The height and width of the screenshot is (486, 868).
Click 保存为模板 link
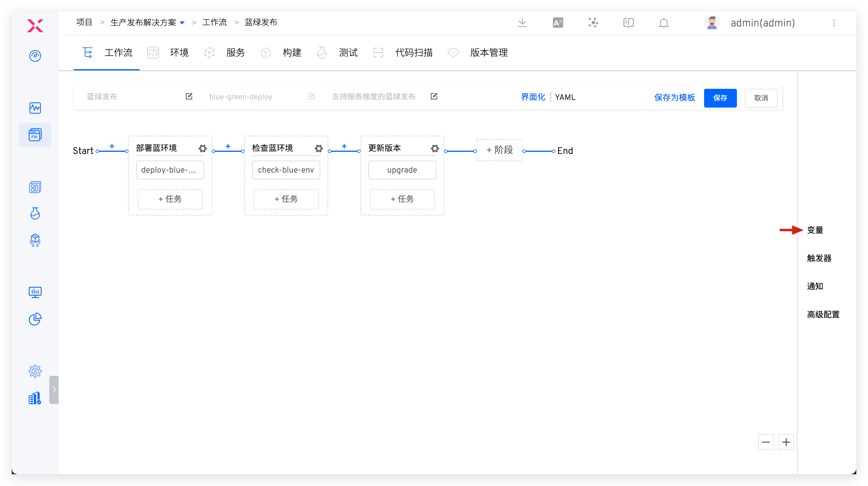674,98
